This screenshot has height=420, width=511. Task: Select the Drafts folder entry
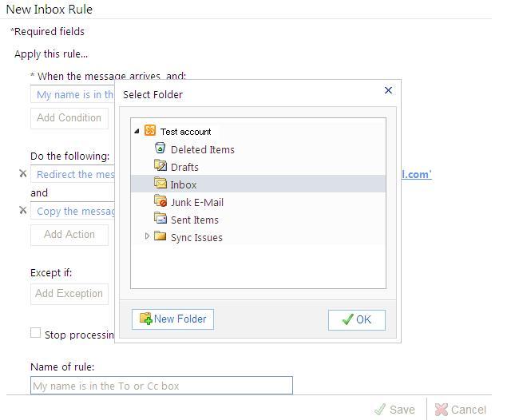(184, 167)
